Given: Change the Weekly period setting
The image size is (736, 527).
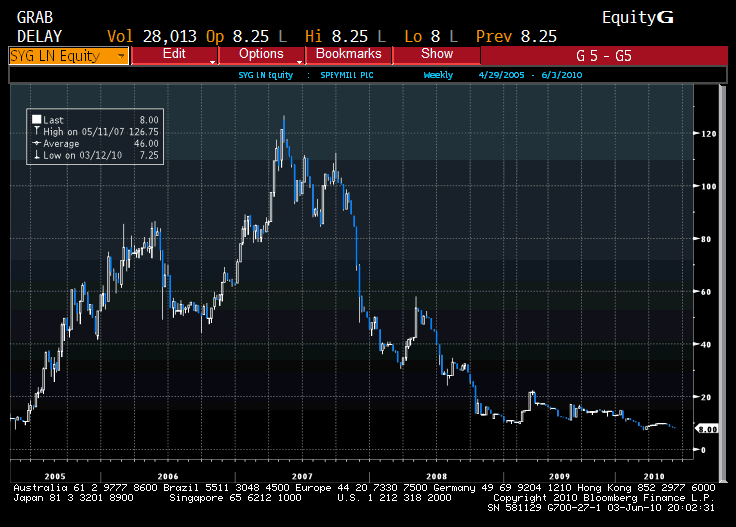Looking at the screenshot, I should (x=438, y=75).
